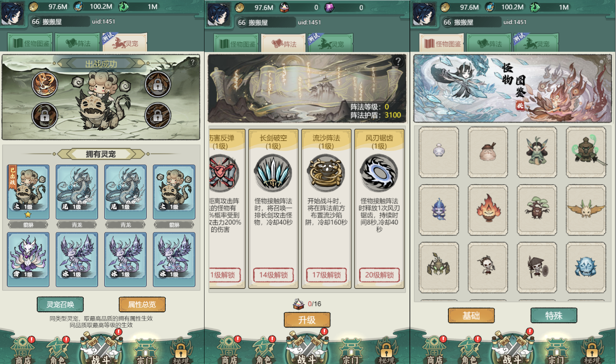Viewport: 616px width, 364px height.
Task: Click the 升级 upgrade button
Action: tap(307, 320)
